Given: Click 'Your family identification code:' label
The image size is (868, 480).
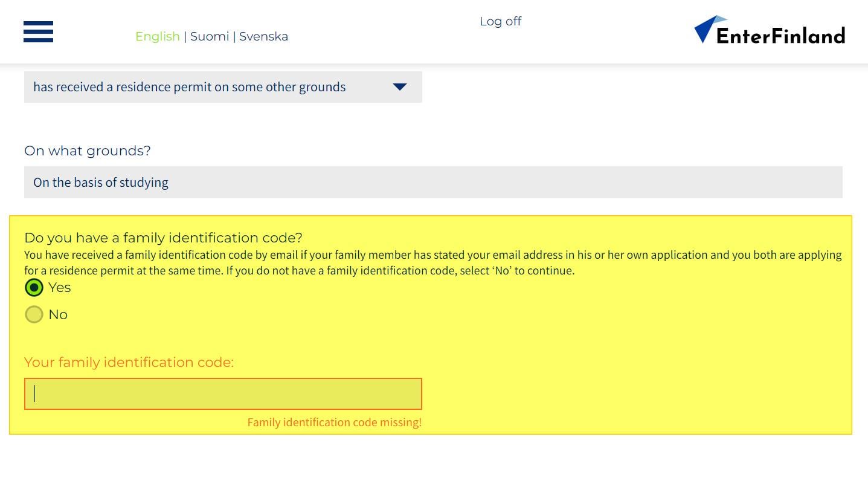Looking at the screenshot, I should tap(129, 363).
